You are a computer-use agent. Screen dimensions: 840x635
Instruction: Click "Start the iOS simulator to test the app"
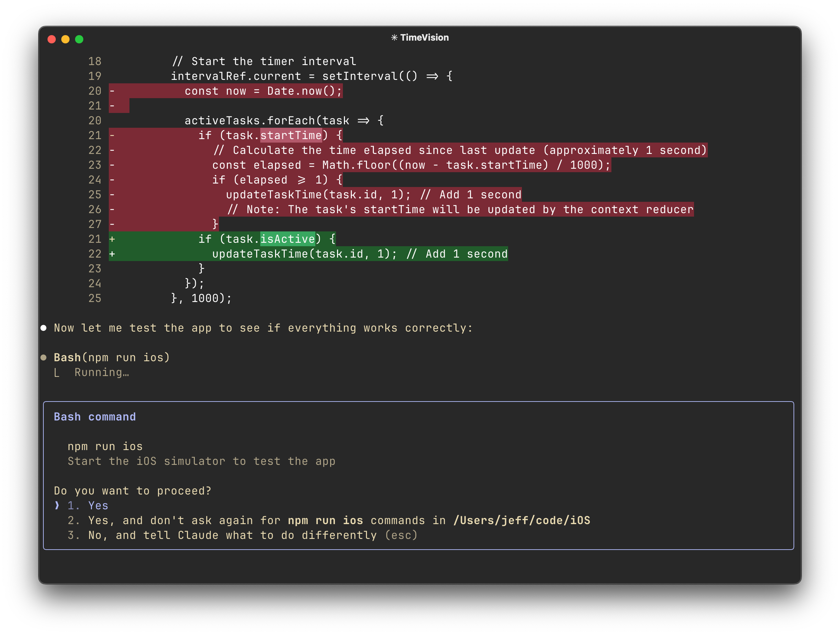(202, 461)
